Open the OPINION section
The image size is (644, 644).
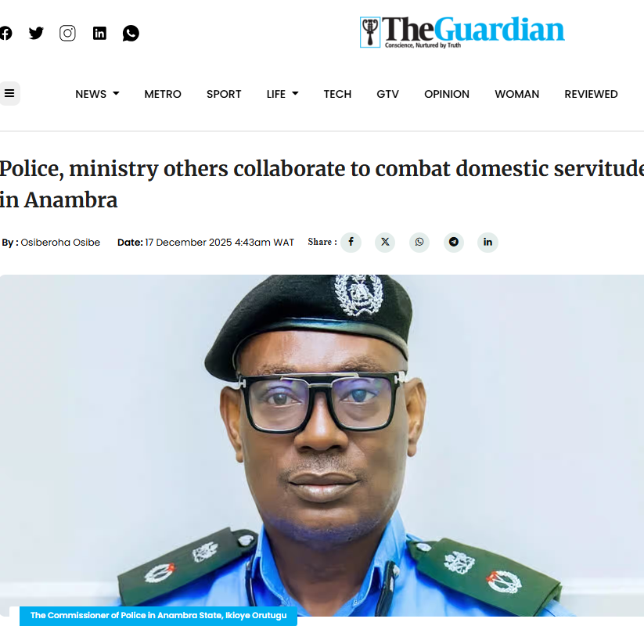447,94
